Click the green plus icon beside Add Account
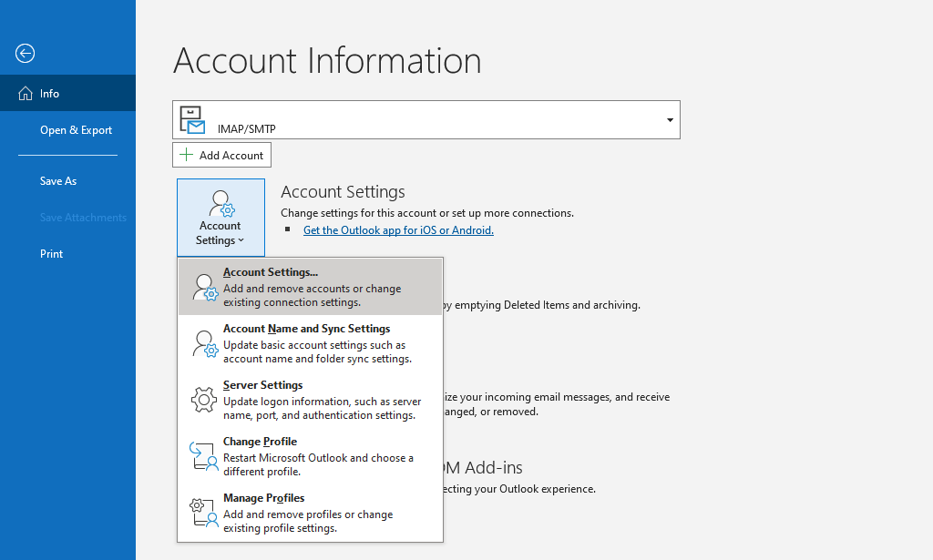933x560 pixels. click(185, 154)
